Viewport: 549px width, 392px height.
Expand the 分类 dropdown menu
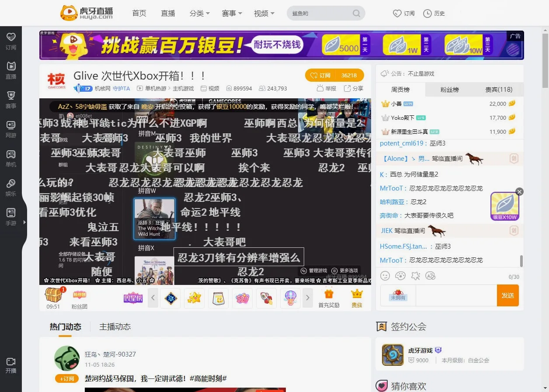point(200,14)
